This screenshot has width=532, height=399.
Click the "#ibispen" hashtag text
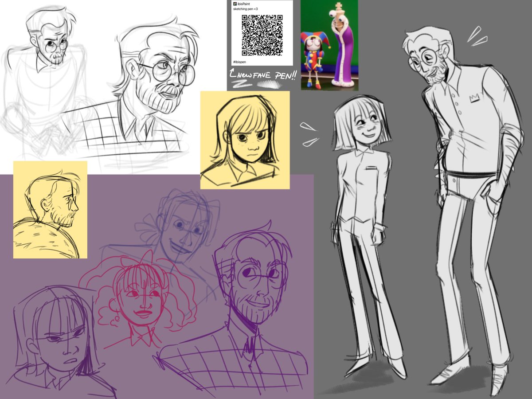[240, 62]
